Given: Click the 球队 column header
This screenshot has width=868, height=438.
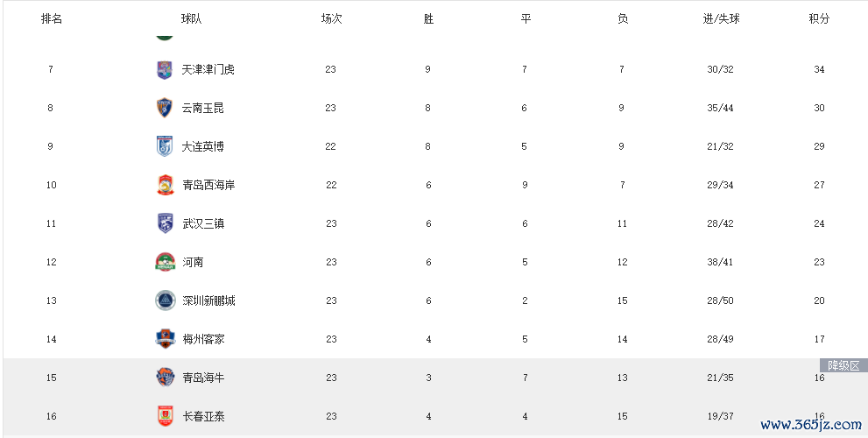Looking at the screenshot, I should [x=192, y=18].
